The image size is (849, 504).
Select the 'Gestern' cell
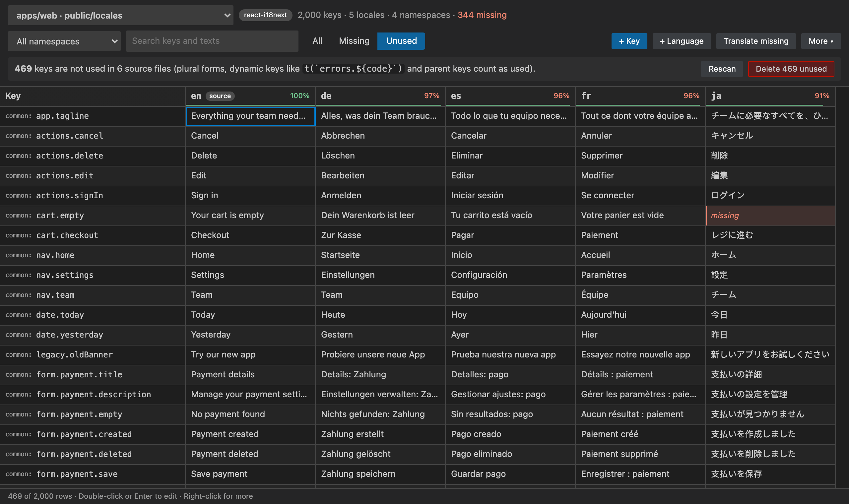(380, 335)
